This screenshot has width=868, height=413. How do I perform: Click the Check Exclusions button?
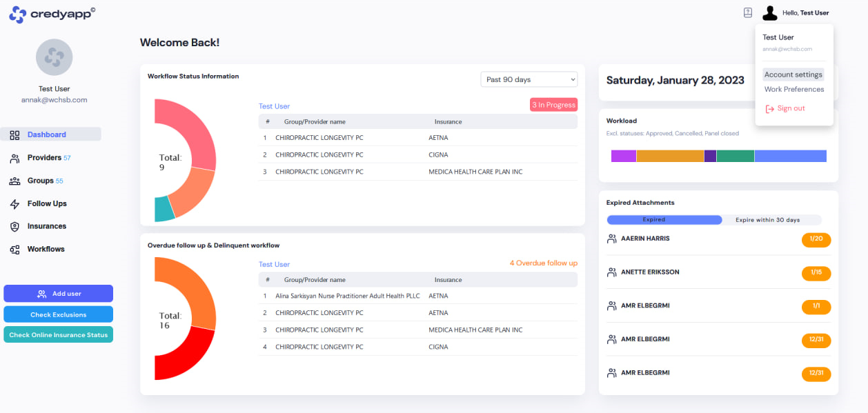point(58,314)
